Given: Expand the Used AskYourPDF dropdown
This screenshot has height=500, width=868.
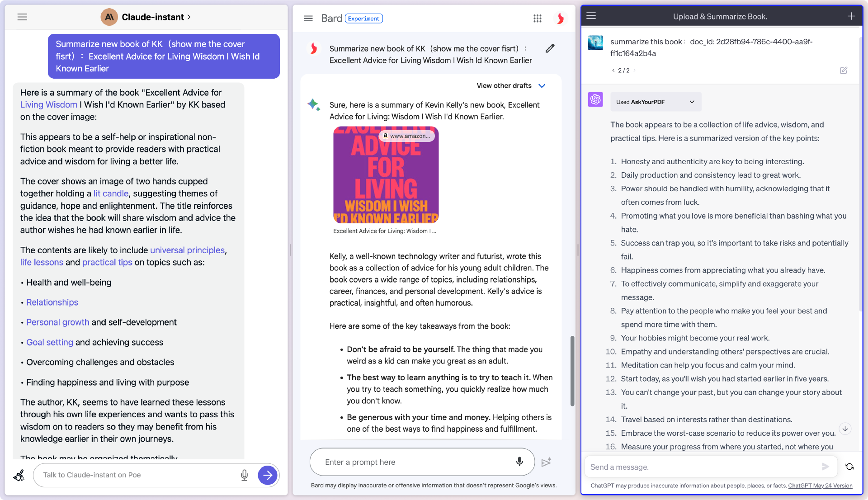Looking at the screenshot, I should (656, 102).
